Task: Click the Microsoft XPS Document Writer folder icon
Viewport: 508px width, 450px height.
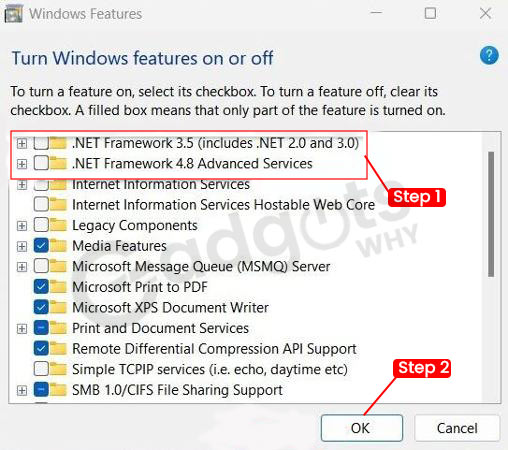Action: 58,308
